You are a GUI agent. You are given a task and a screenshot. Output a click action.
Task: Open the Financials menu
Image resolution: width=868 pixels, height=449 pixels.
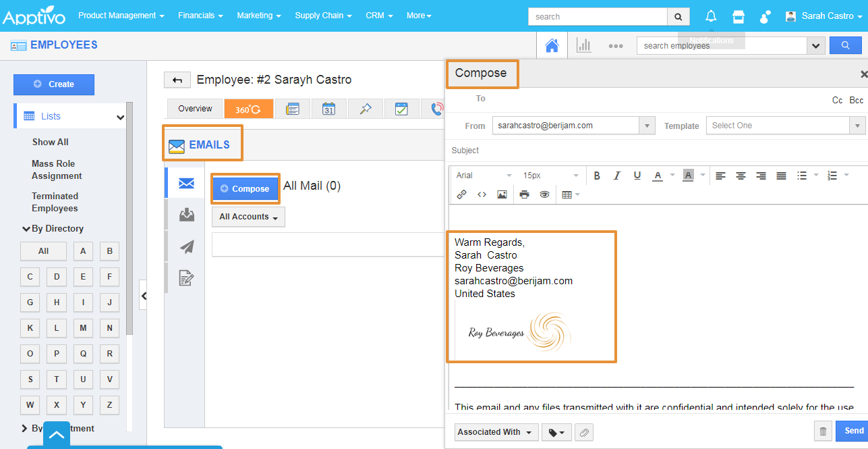point(201,16)
